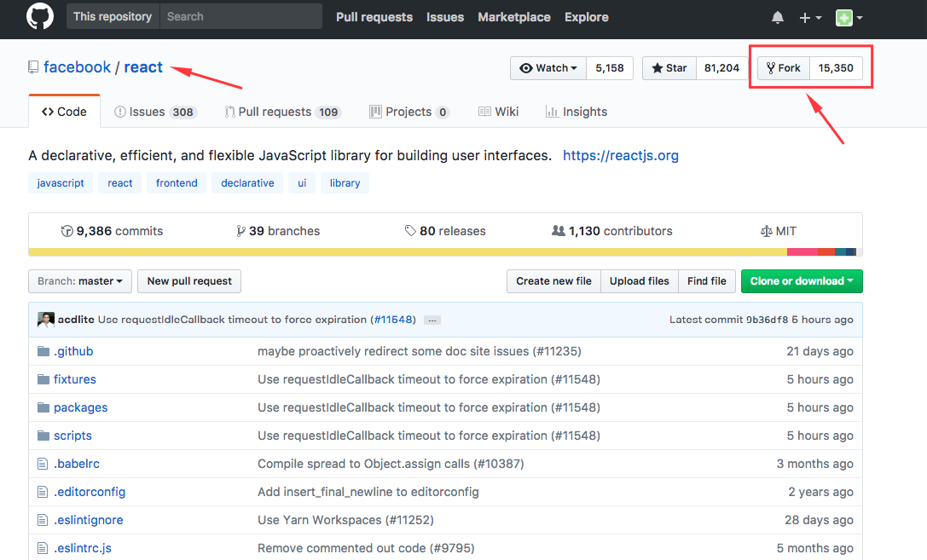Viewport: 927px width, 560px height.
Task: Open the https://reactjs.org link
Action: pyautogui.click(x=621, y=155)
